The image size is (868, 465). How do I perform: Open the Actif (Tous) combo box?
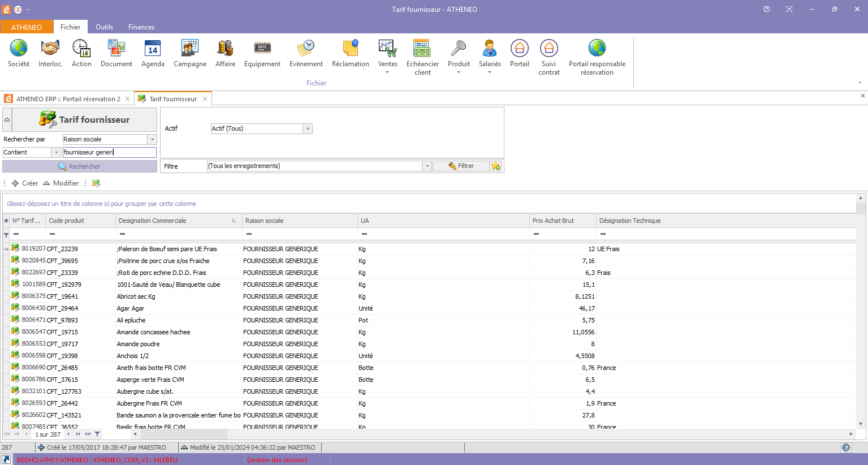tap(308, 129)
